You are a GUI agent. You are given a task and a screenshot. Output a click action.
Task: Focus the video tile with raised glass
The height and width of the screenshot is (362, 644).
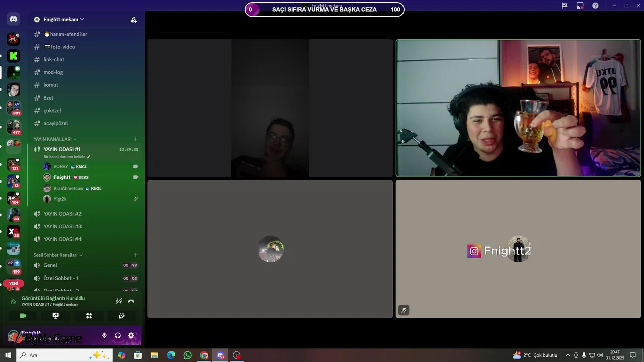518,108
